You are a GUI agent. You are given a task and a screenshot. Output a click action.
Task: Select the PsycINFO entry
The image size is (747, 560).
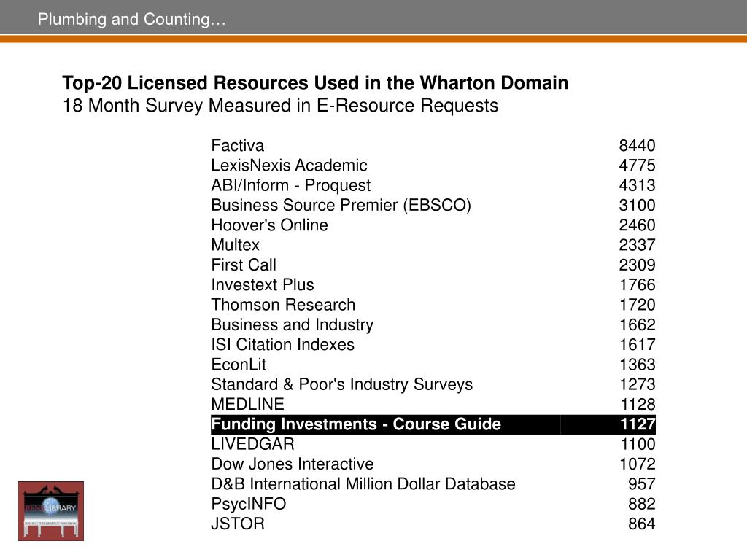248,505
